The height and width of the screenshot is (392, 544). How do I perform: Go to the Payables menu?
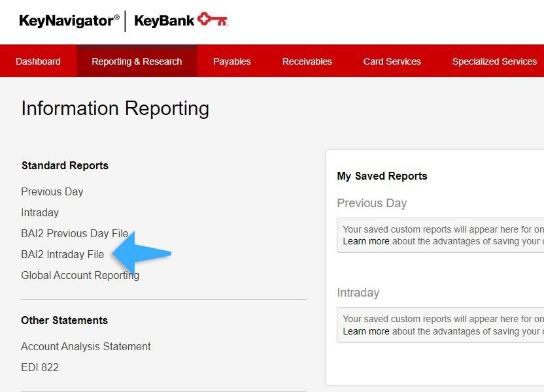click(x=231, y=61)
